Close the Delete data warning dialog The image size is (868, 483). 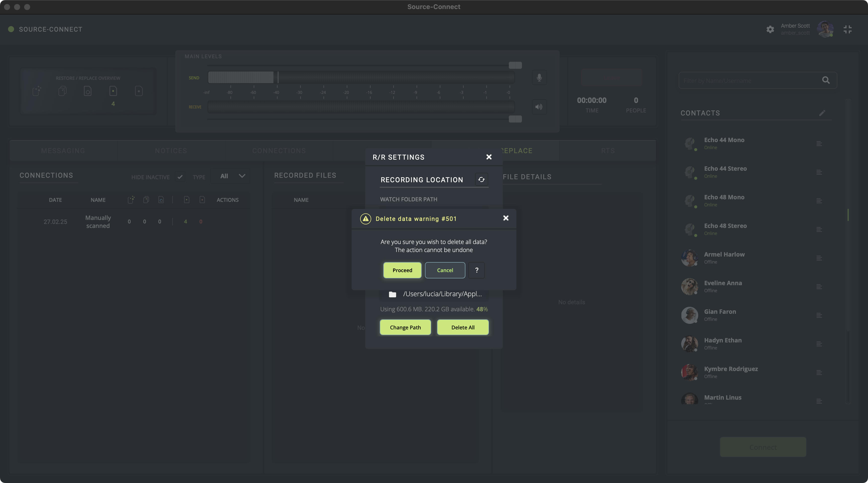click(x=505, y=218)
